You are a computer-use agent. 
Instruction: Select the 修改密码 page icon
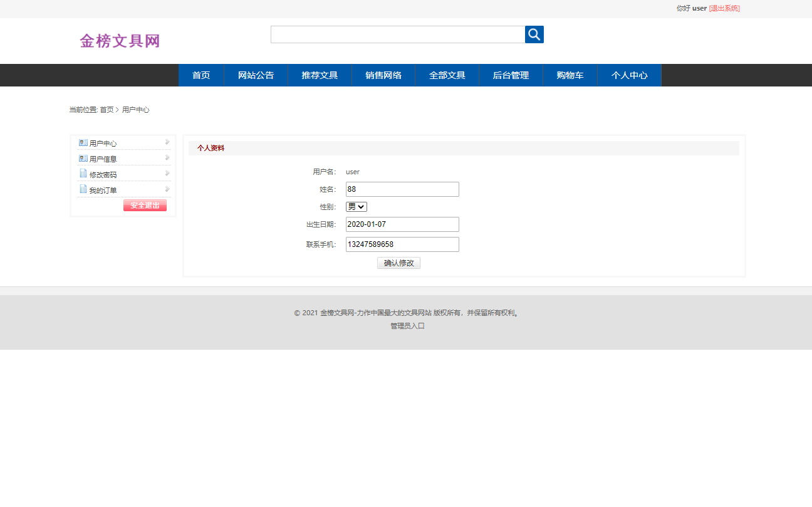click(83, 174)
